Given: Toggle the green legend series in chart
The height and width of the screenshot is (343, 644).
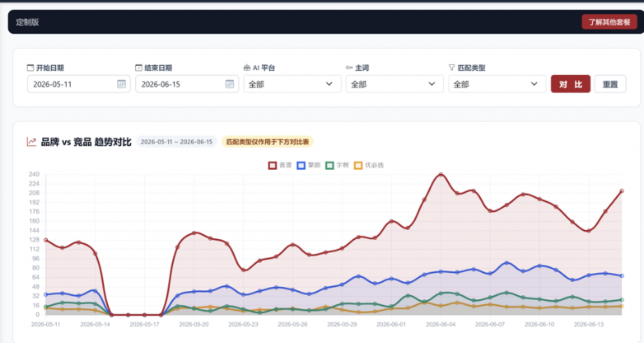Looking at the screenshot, I should 337,166.
